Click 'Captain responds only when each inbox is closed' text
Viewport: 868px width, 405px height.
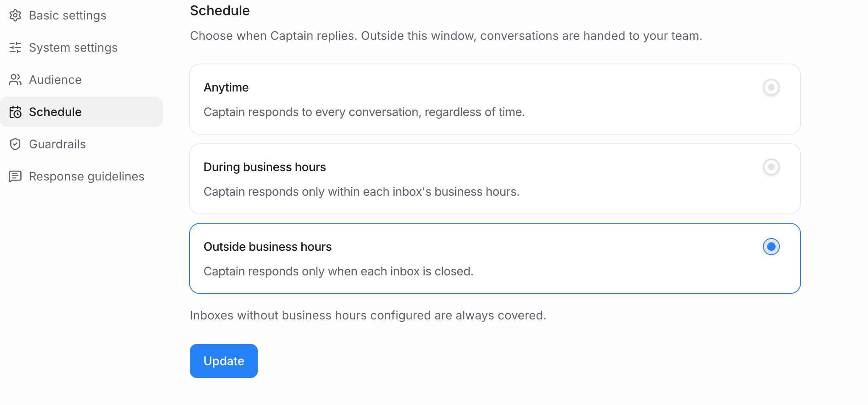[x=339, y=271]
